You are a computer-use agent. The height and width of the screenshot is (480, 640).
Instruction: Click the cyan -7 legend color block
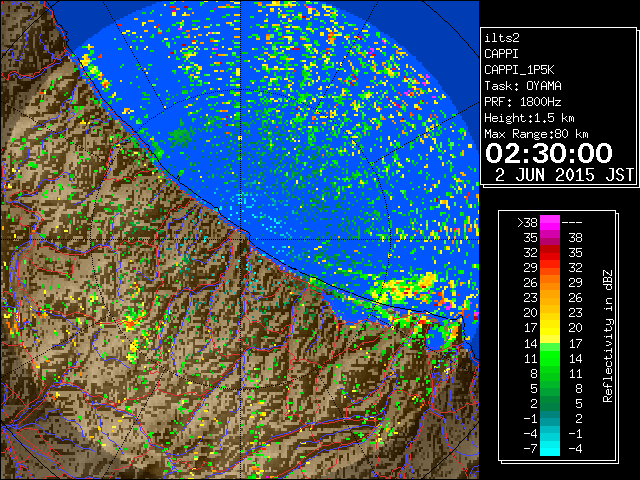(550, 448)
